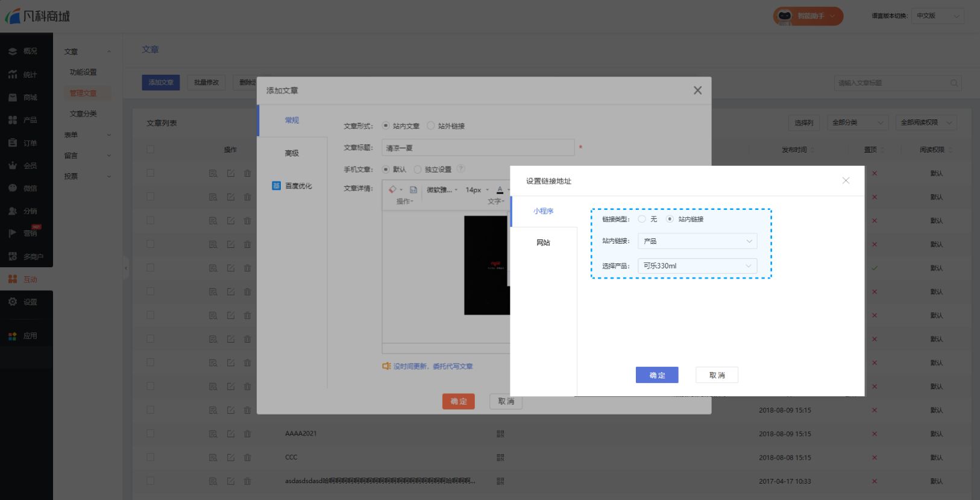Image resolution: width=980 pixels, height=500 pixels.
Task: Click the eraser icon in the editor toolbar
Action: 393,189
